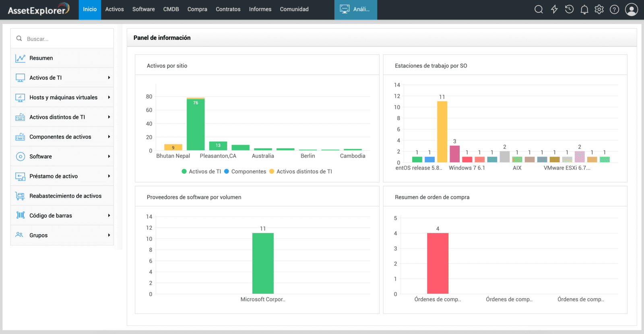Click the pink Windows 7 6.1 bar

(454, 154)
